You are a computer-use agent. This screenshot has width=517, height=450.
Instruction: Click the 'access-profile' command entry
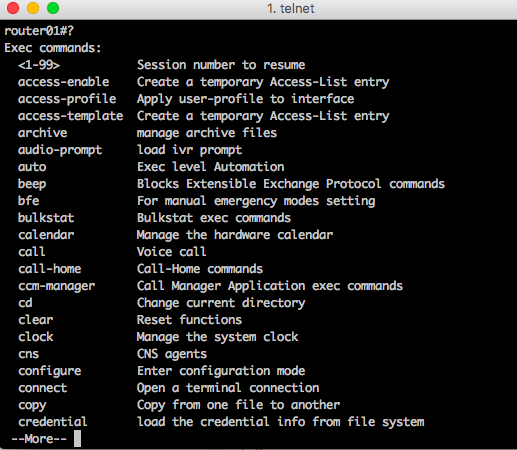pos(67,99)
